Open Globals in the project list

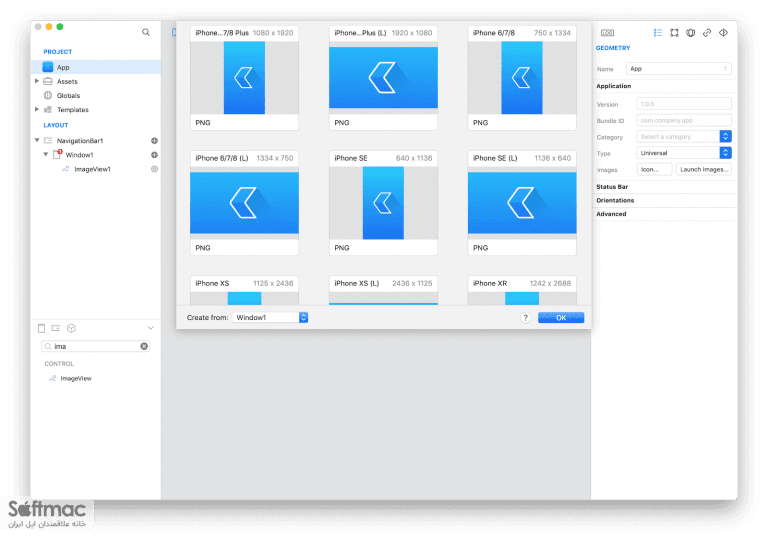click(x=68, y=96)
